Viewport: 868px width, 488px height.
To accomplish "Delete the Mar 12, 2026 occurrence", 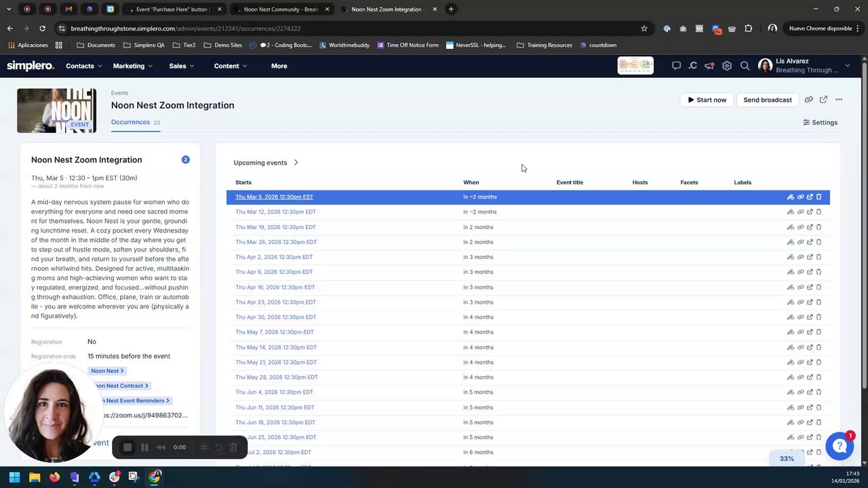I will 818,212.
